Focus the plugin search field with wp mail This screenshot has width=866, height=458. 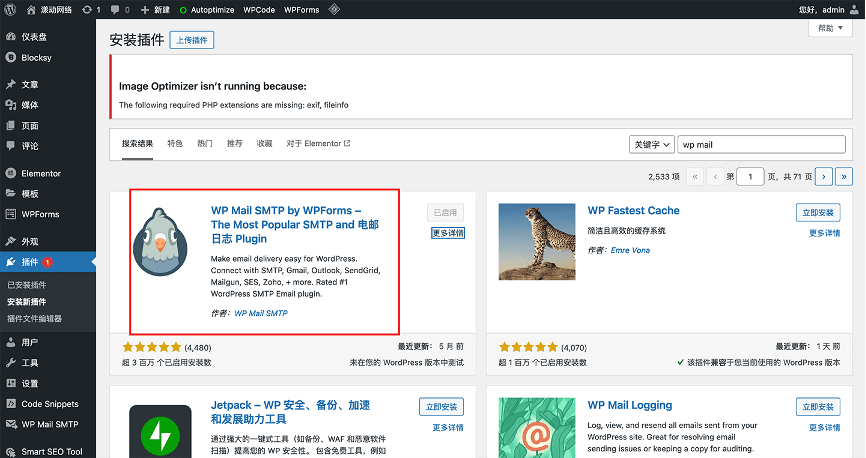coord(761,144)
